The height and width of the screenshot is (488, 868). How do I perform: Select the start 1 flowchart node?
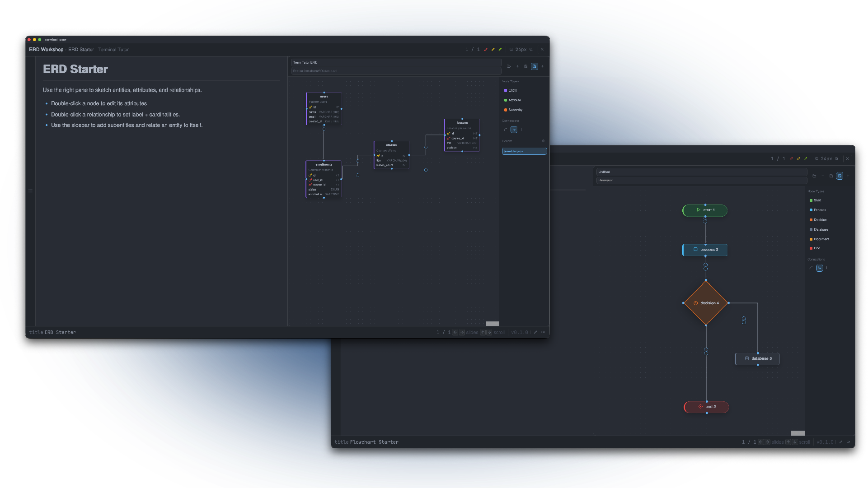[705, 210]
